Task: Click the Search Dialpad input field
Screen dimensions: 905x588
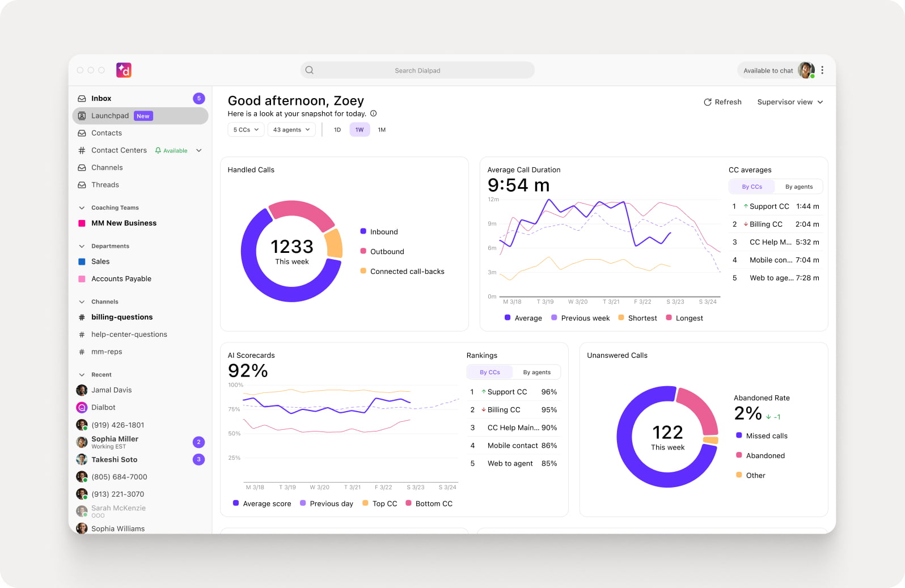Action: 417,70
